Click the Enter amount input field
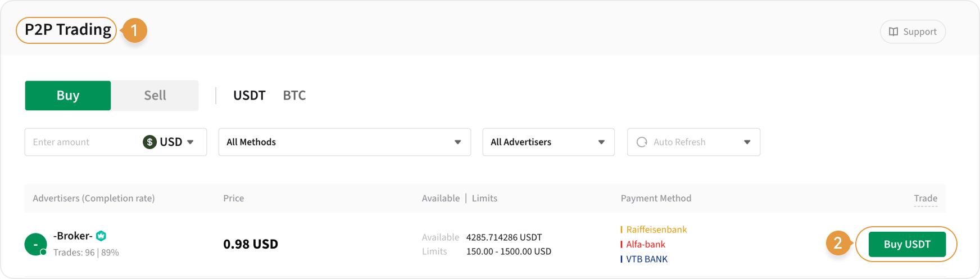Image resolution: width=980 pixels, height=279 pixels. (81, 142)
